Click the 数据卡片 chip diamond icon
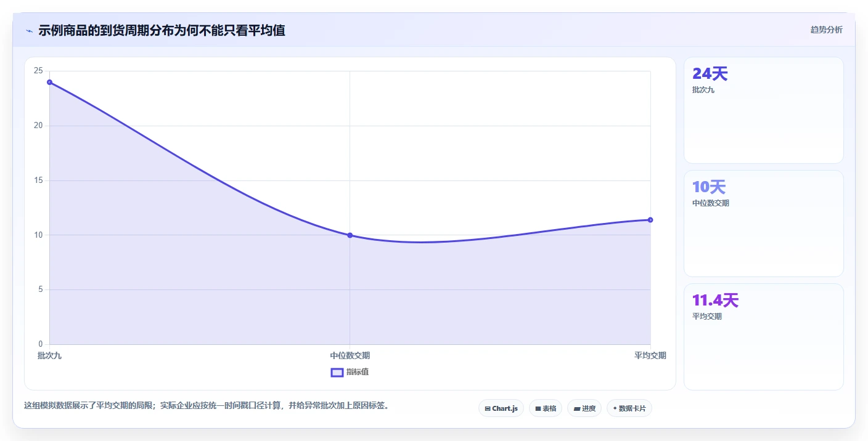Viewport: 868px width, 441px height. [615, 408]
